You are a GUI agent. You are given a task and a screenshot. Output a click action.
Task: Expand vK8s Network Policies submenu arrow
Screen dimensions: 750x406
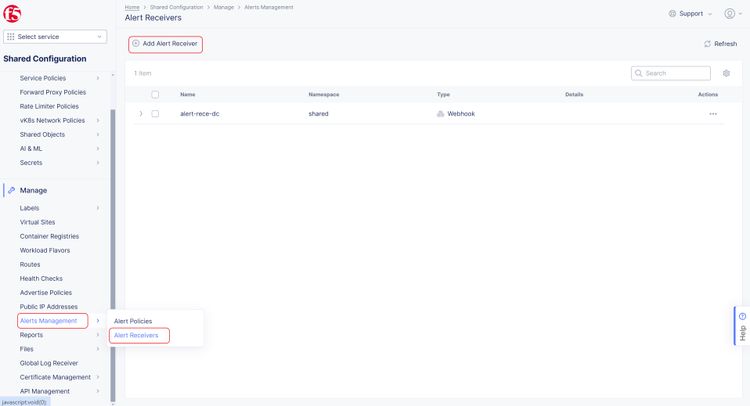point(98,121)
